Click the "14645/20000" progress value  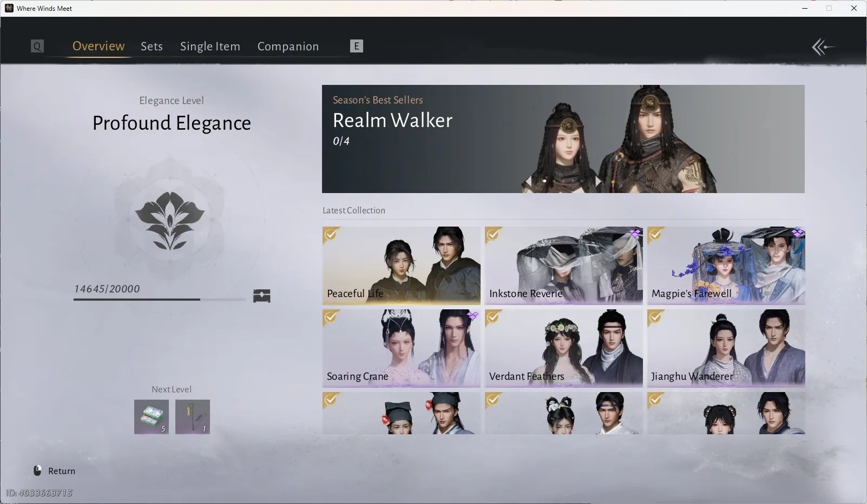click(x=107, y=289)
